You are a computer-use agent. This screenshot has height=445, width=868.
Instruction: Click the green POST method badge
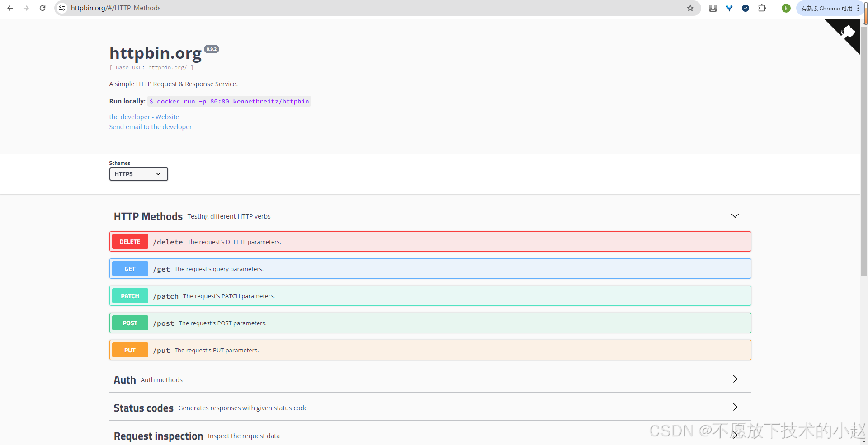[x=130, y=323]
